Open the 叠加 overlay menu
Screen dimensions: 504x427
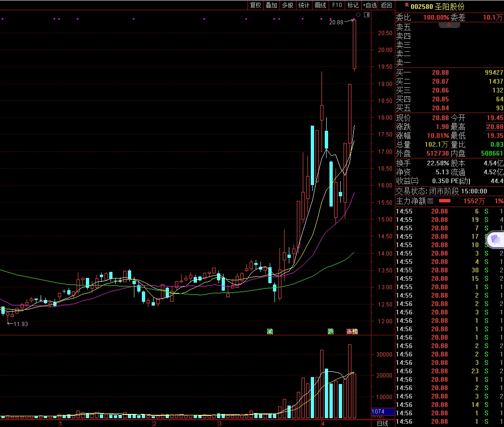pos(271,5)
